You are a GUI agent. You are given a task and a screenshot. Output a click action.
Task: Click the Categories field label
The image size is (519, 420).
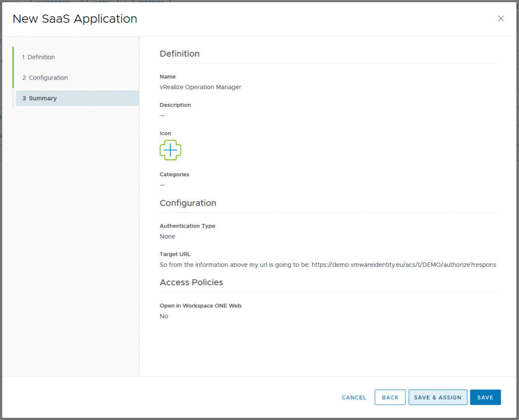click(x=174, y=174)
